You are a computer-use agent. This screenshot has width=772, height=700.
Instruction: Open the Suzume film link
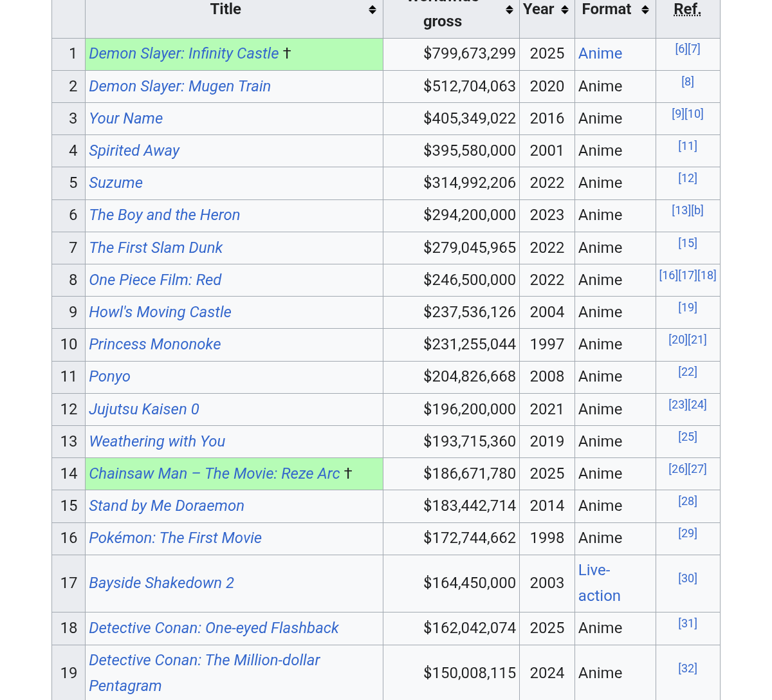pos(116,183)
